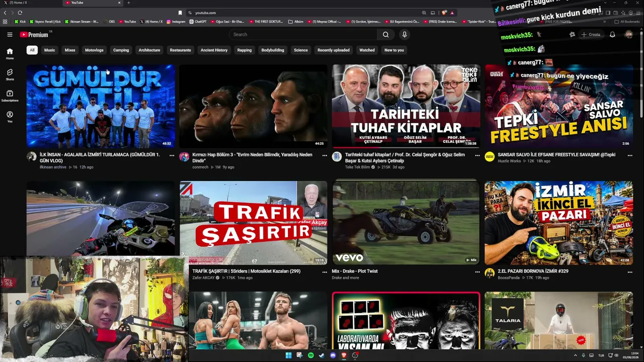
Task: Select the Restaurants filter chip
Action: (x=180, y=50)
